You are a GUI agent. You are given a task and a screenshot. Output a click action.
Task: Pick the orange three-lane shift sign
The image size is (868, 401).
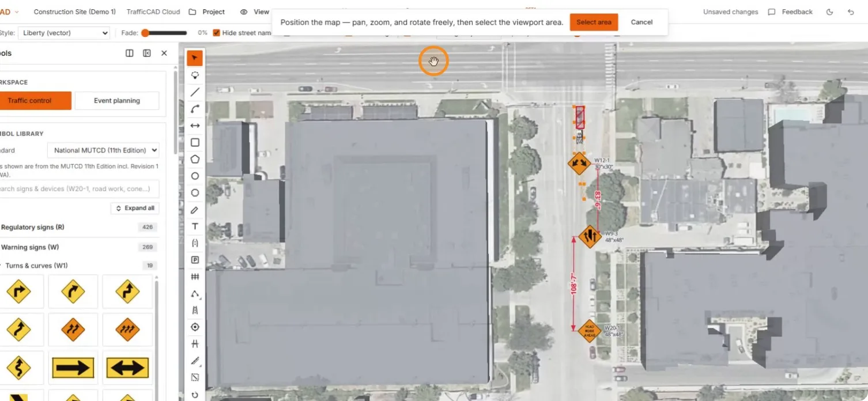127,330
